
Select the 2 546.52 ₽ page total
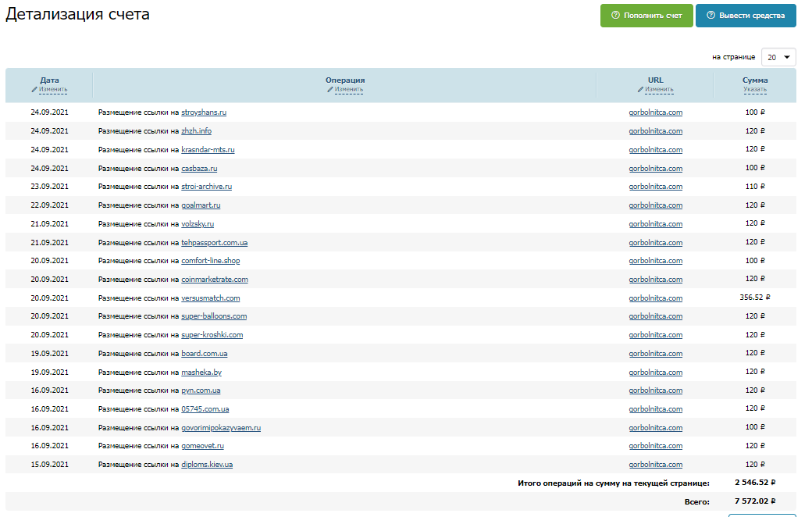(x=755, y=483)
